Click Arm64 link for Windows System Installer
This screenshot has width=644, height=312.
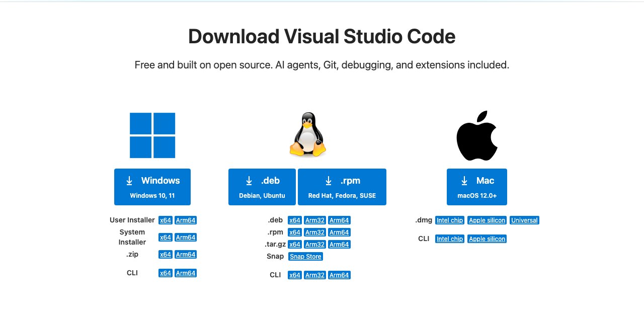[186, 237]
